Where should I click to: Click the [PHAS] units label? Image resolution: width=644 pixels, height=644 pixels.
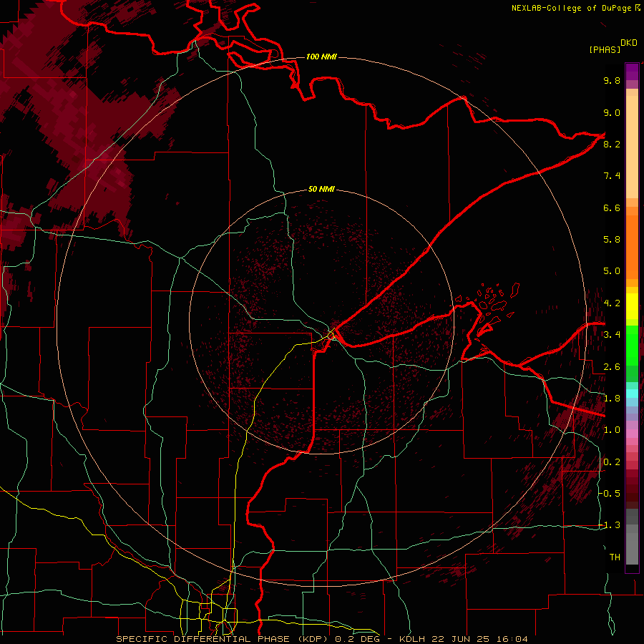(x=605, y=49)
